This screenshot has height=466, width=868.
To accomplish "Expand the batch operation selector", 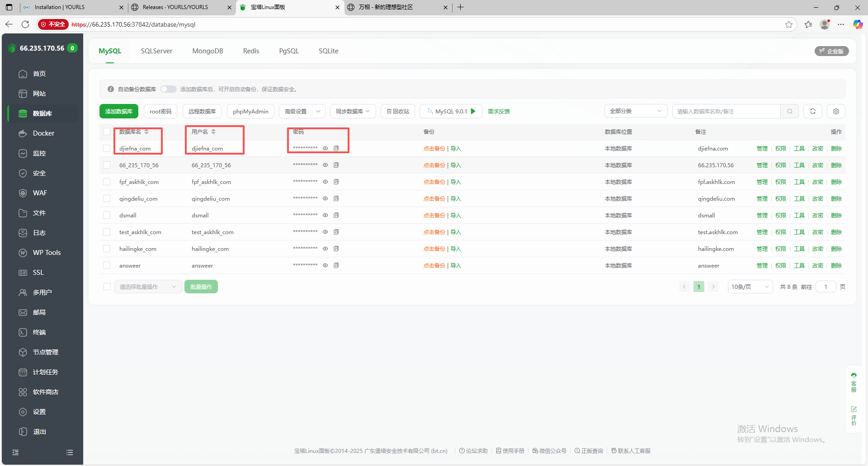I will [148, 287].
